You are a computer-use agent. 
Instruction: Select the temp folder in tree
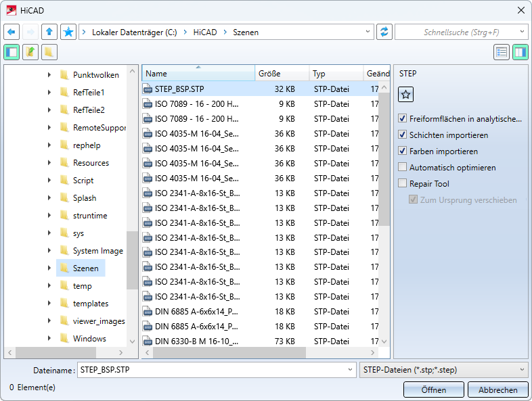pos(83,286)
